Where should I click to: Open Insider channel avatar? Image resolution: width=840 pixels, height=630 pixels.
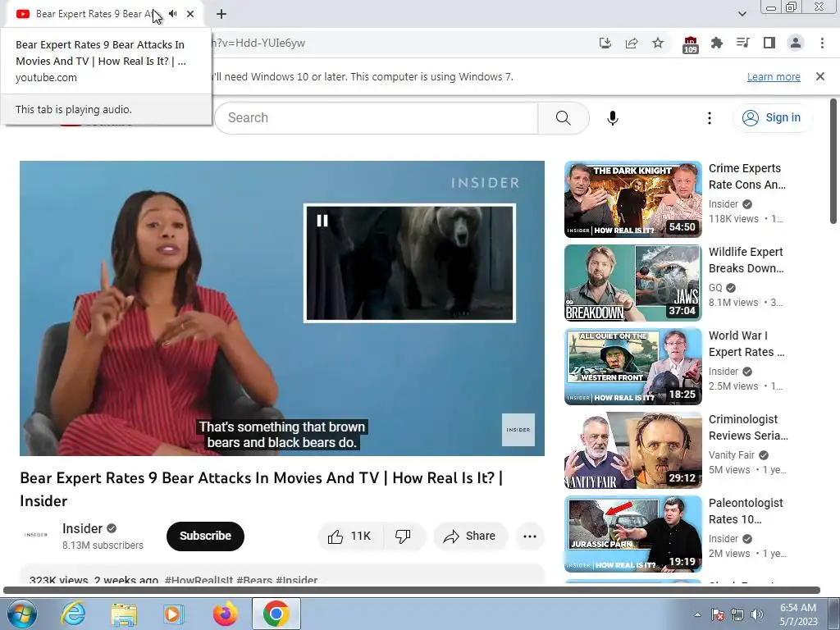[36, 535]
